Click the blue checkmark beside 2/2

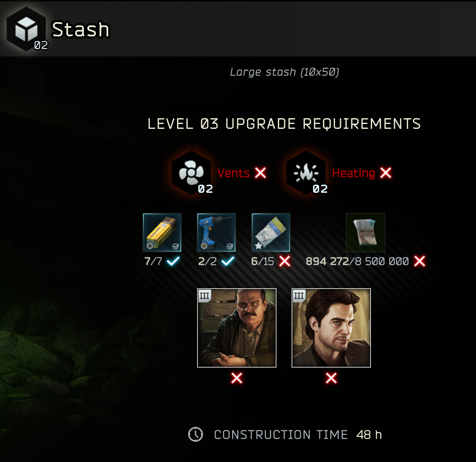click(228, 261)
